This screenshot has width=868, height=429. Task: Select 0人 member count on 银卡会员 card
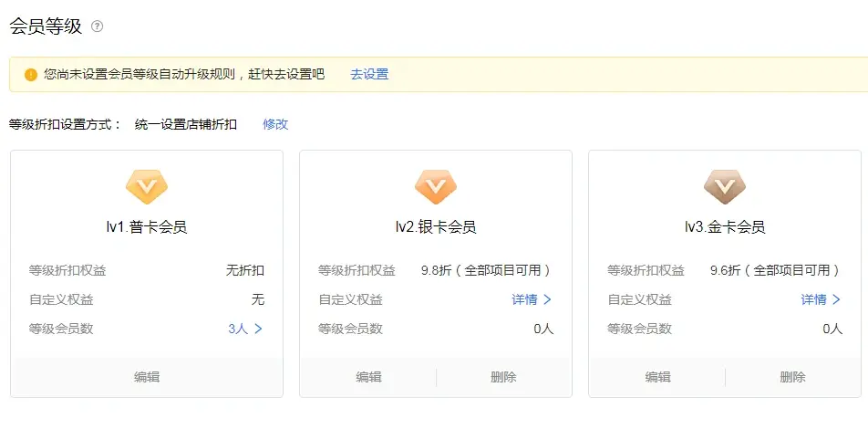tap(543, 329)
